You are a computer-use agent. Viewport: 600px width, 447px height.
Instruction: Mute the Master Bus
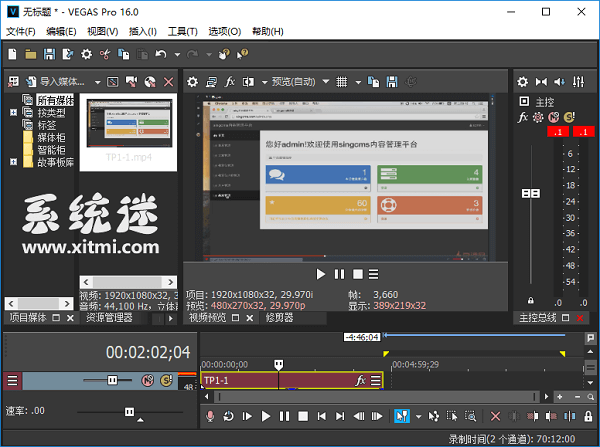pyautogui.click(x=554, y=117)
